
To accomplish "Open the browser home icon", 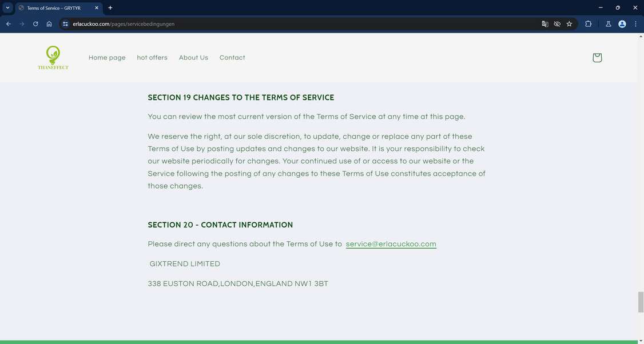I will point(49,24).
